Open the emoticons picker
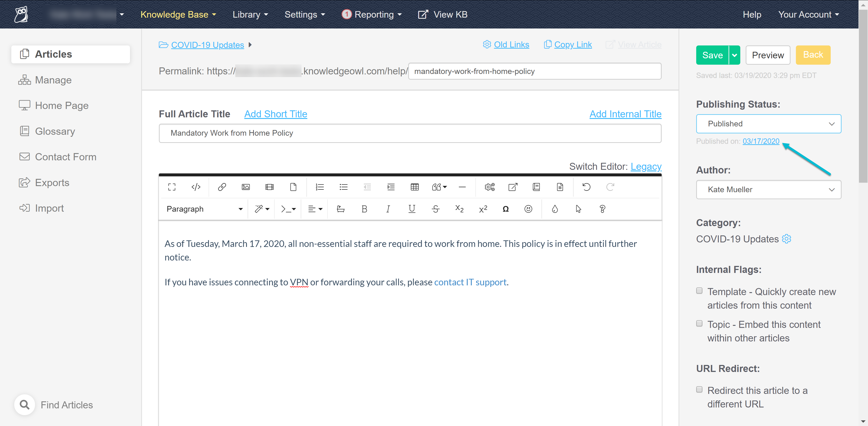This screenshot has height=426, width=868. pos(528,209)
